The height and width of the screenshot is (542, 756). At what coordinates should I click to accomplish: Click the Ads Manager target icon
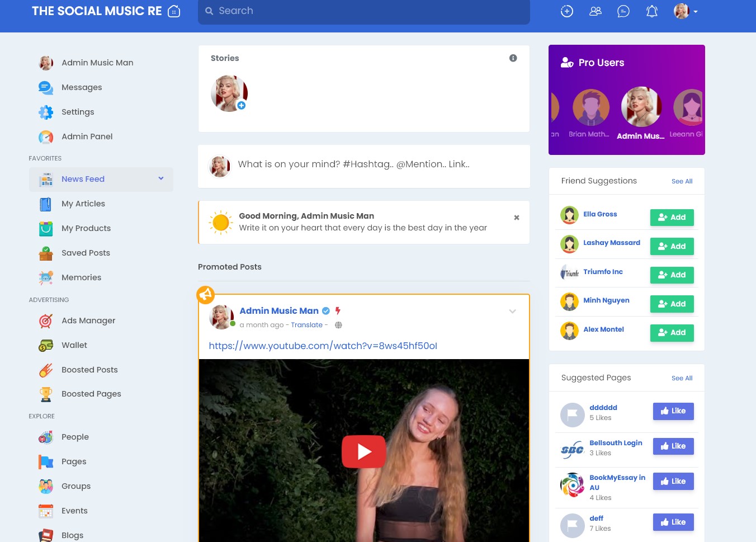pos(46,321)
